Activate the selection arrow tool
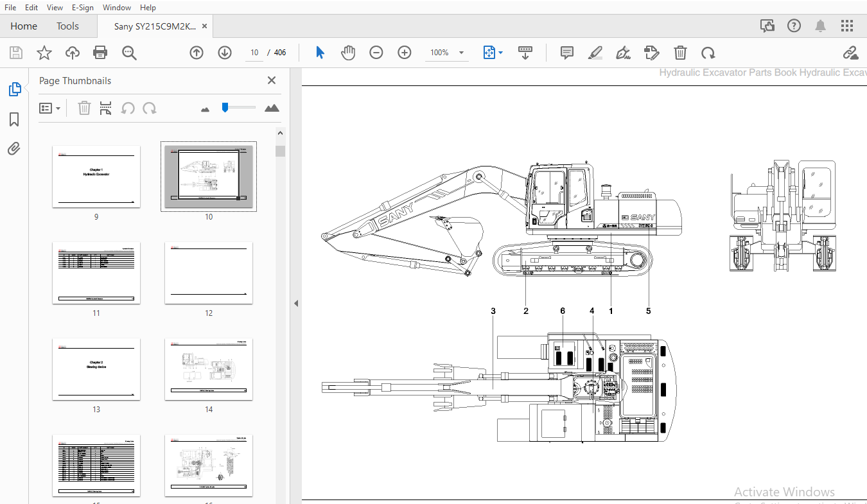 (320, 53)
